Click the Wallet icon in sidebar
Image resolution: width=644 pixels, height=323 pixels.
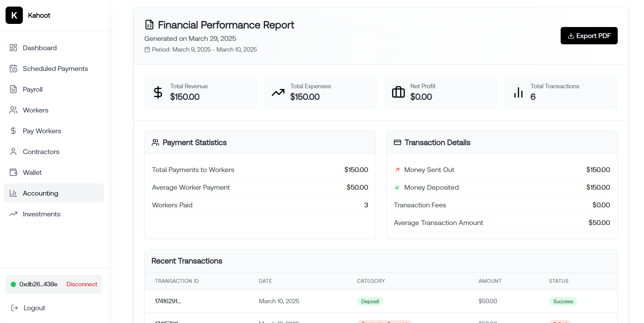(x=13, y=172)
